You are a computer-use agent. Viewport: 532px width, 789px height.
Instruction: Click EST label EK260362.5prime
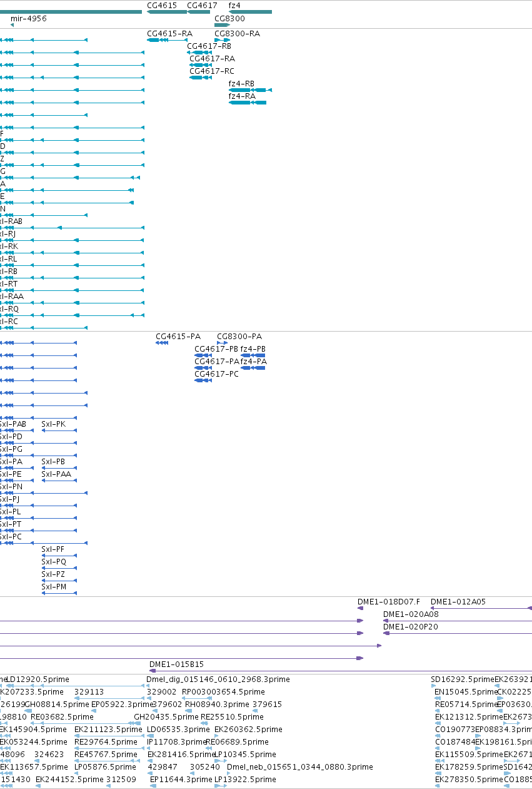(x=249, y=730)
